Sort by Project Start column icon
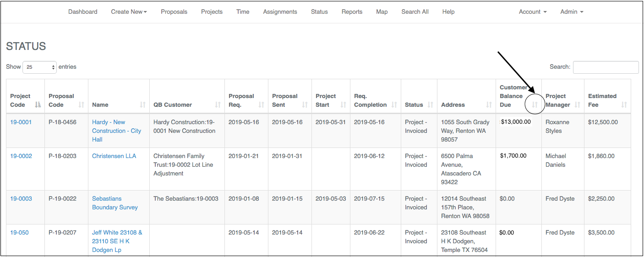This screenshot has height=257, width=644. 344,105
